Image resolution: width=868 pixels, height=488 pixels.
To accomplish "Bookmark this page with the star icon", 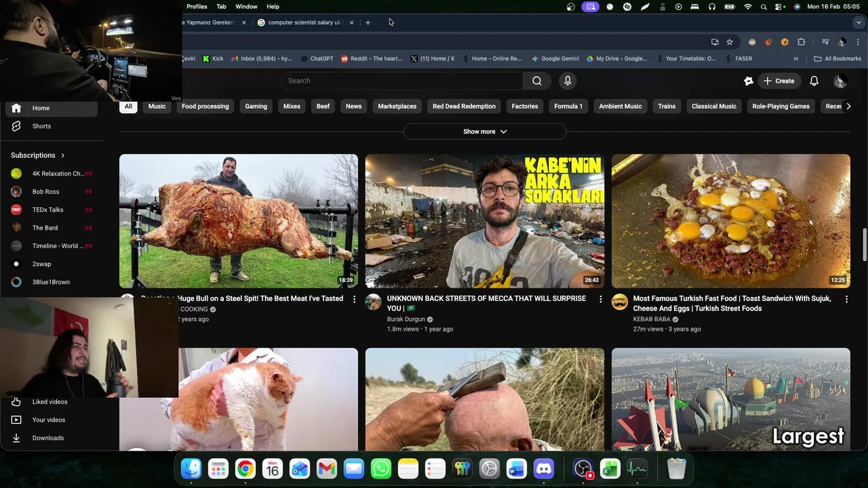I will (730, 42).
